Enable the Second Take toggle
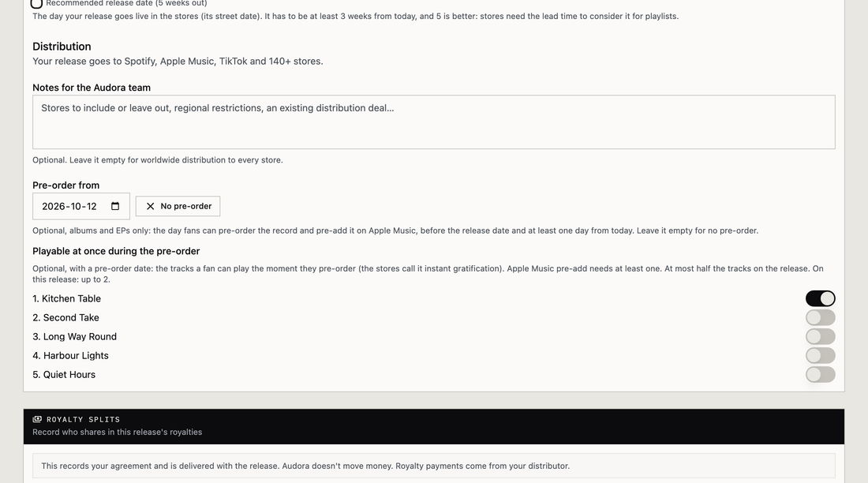 [x=821, y=317]
